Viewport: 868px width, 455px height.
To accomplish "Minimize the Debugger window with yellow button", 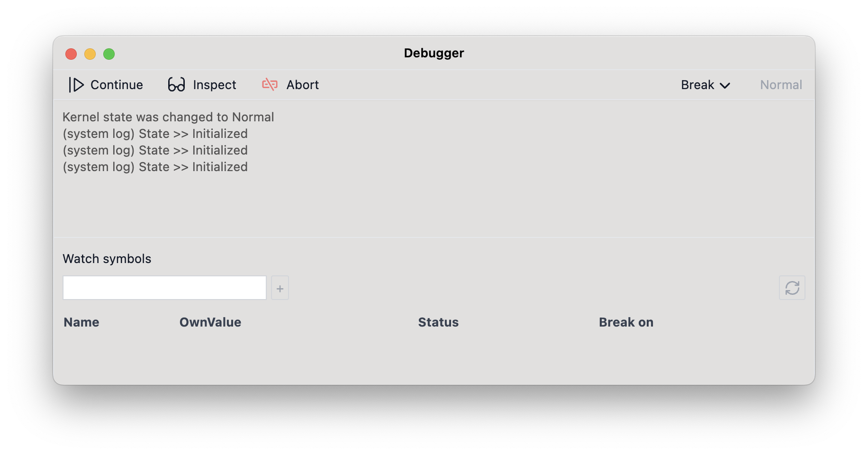I will click(x=90, y=54).
